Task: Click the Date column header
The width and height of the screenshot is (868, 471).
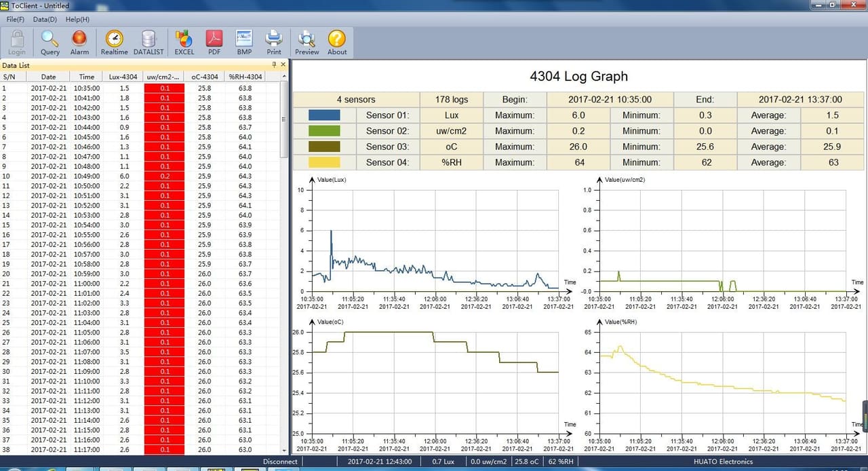Action: click(x=49, y=77)
